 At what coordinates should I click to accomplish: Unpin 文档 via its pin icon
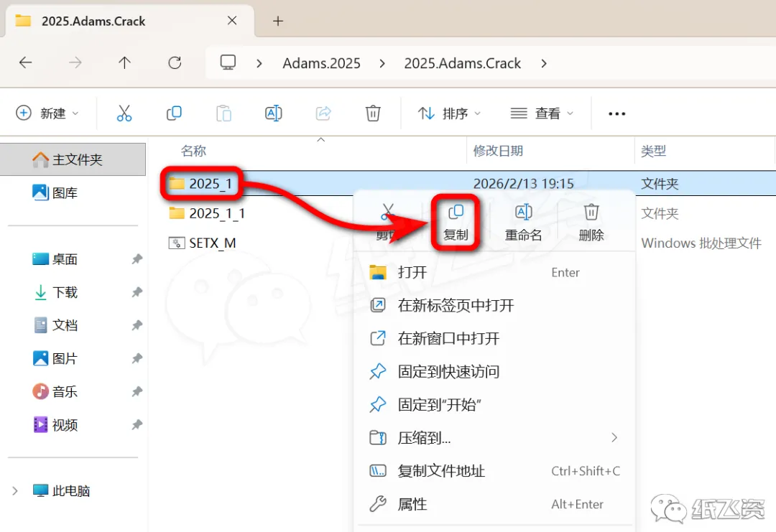[x=137, y=325]
